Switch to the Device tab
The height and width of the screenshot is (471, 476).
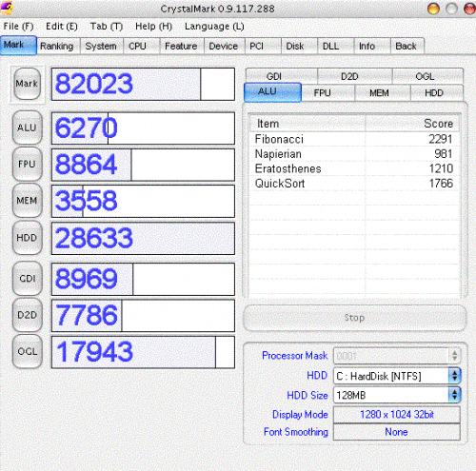224,47
